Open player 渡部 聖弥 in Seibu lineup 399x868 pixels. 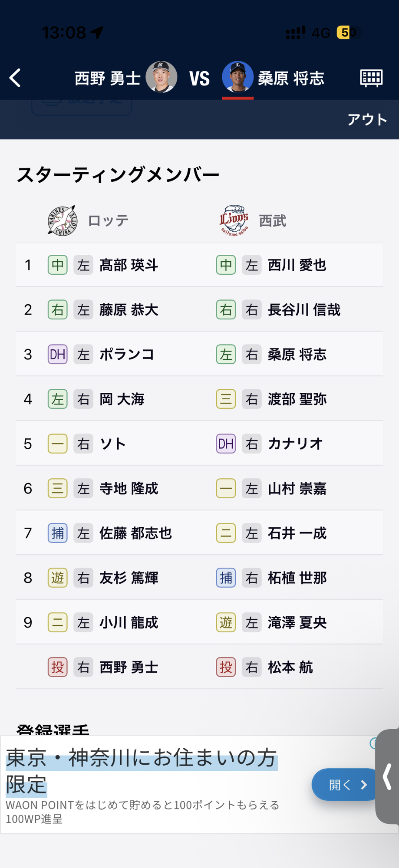[x=297, y=399]
